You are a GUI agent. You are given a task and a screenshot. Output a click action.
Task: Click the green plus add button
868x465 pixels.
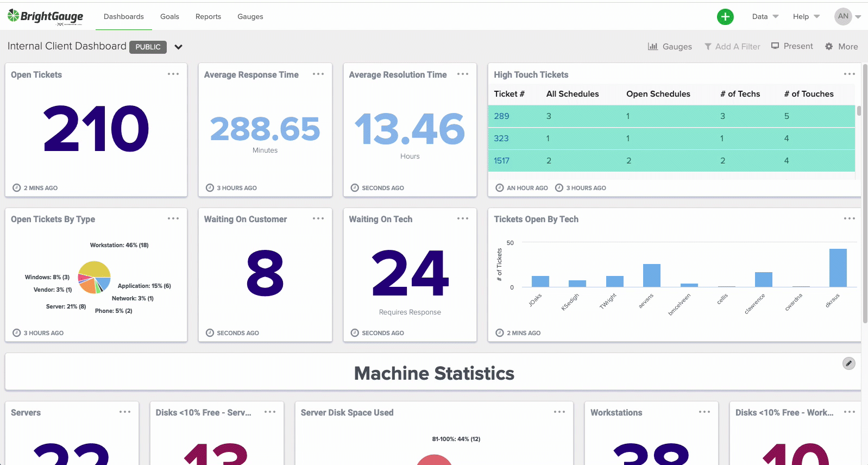(x=725, y=17)
